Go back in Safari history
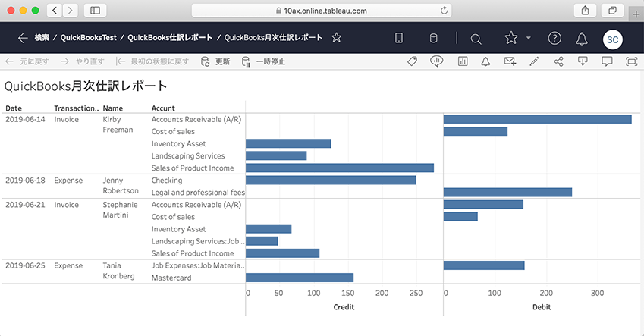Viewport: 644px width, 336px height. pos(55,11)
